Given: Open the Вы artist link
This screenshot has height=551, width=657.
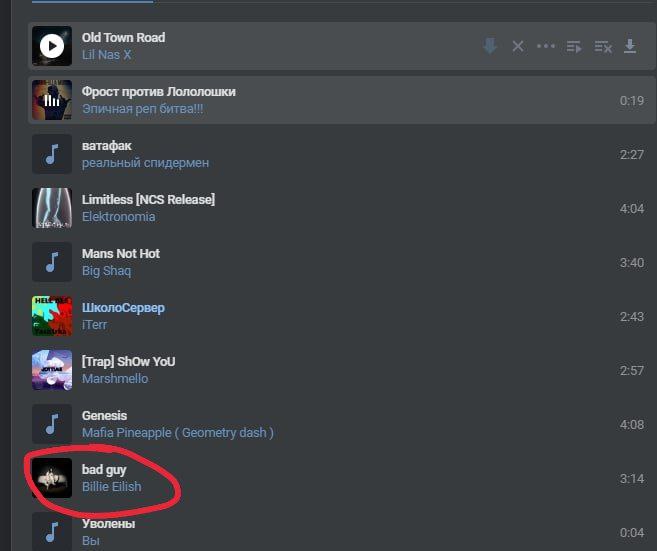Looking at the screenshot, I should tap(91, 541).
